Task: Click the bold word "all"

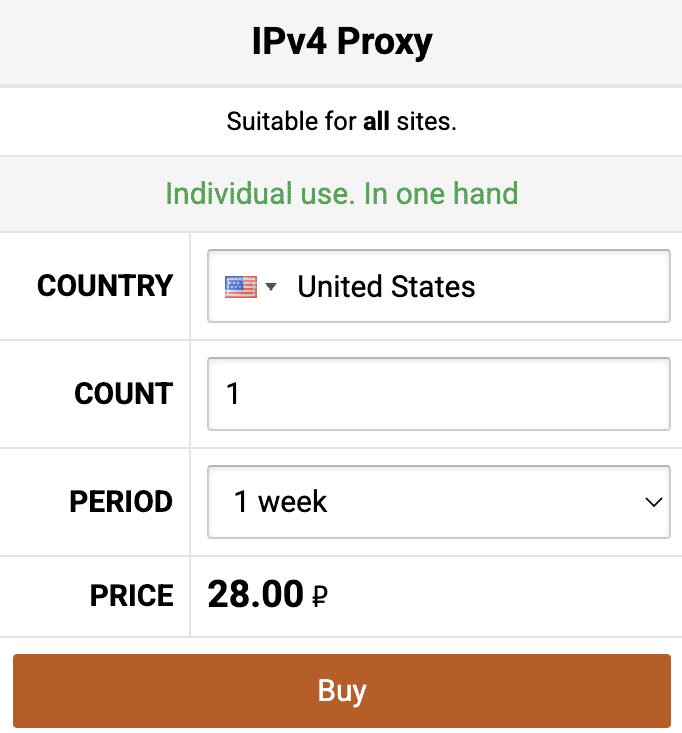Action: pyautogui.click(x=376, y=123)
